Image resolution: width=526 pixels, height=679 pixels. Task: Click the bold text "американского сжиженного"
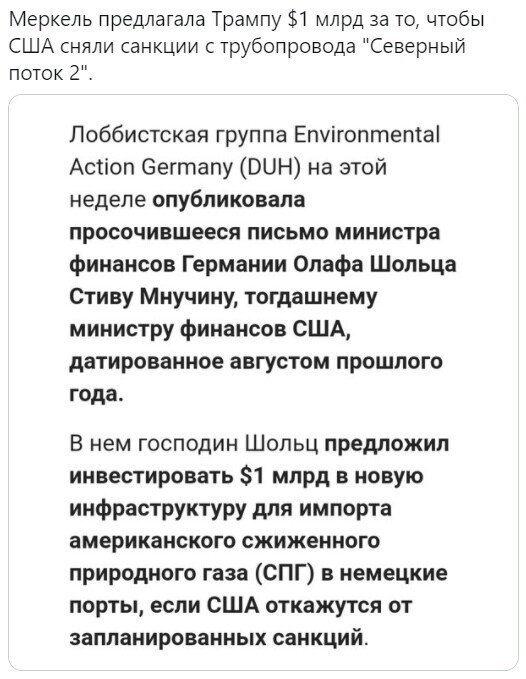click(x=225, y=540)
